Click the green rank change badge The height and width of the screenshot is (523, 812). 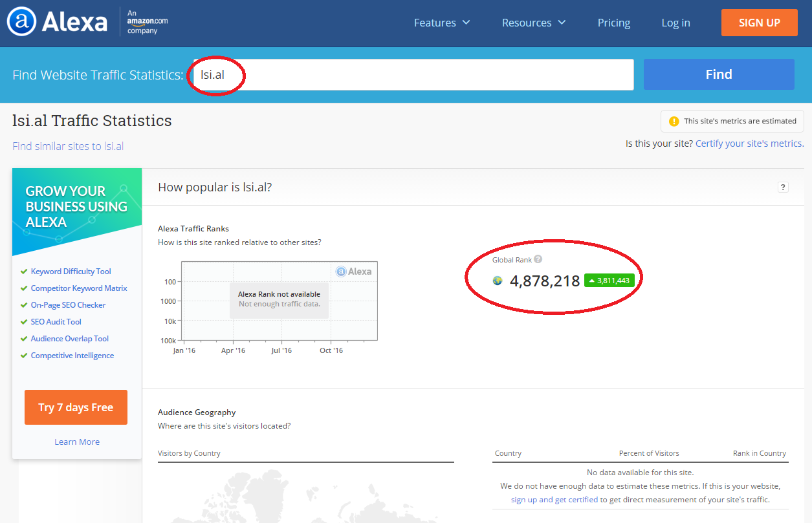tap(608, 281)
